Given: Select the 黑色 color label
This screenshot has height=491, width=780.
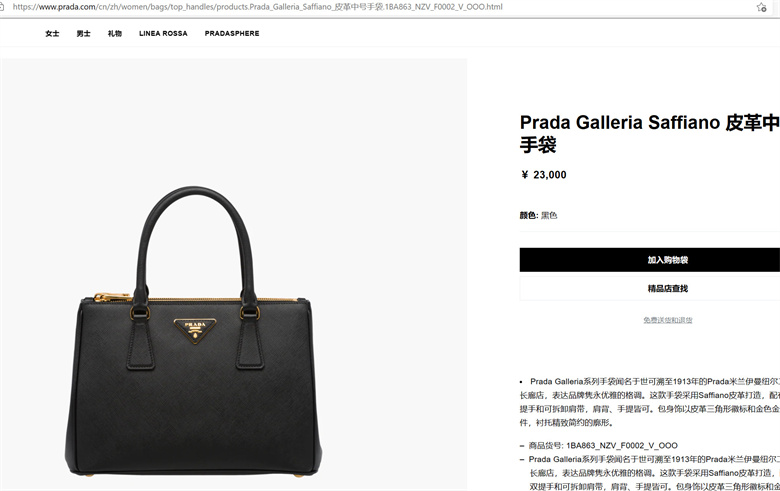Looking at the screenshot, I should [x=549, y=215].
